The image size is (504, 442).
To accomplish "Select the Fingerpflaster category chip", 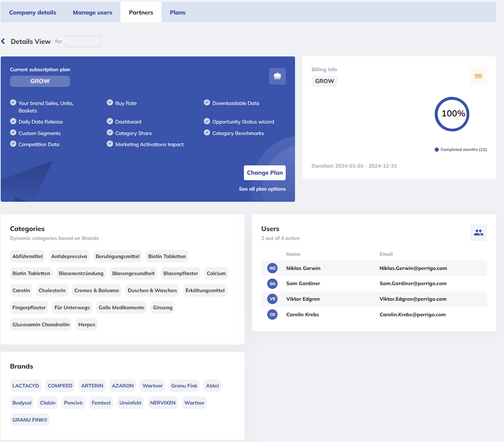I will [29, 308].
